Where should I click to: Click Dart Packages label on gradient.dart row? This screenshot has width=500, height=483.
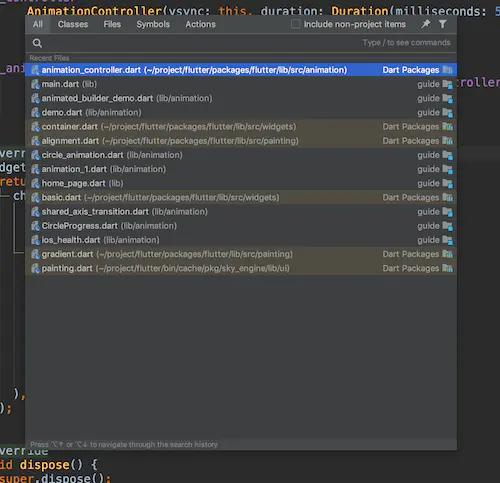click(x=411, y=254)
